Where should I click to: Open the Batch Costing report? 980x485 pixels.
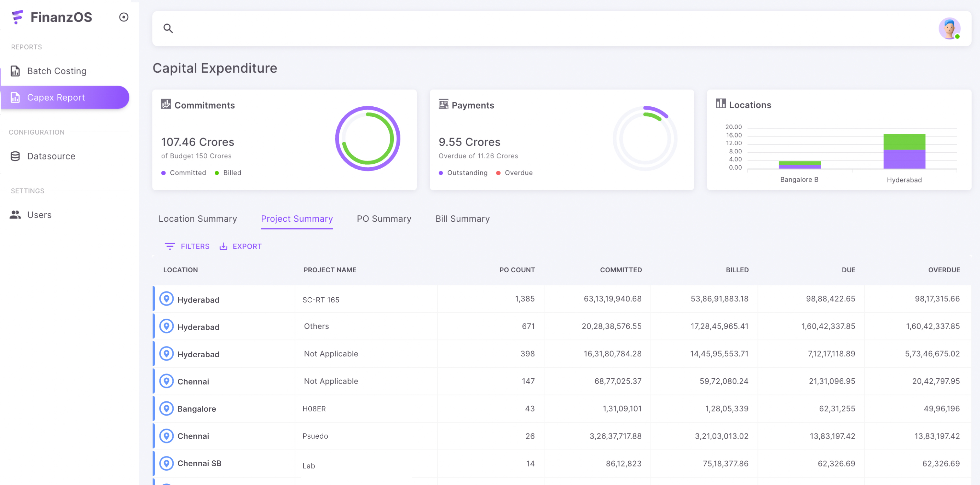coord(57,71)
